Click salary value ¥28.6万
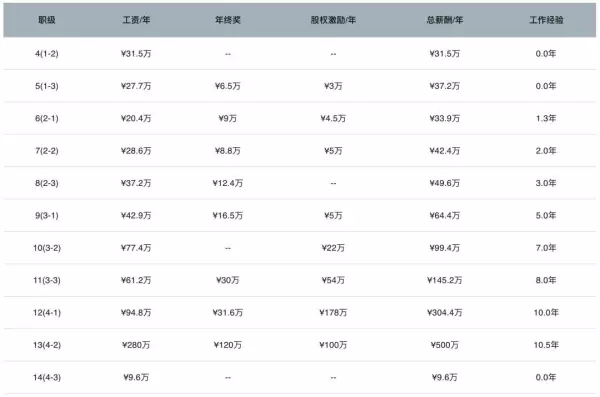This screenshot has width=600, height=397. [136, 151]
